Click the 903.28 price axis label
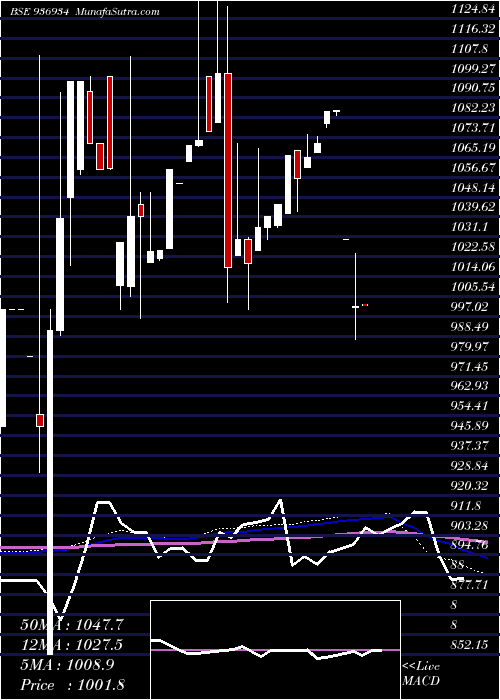500x700 pixels. click(469, 525)
